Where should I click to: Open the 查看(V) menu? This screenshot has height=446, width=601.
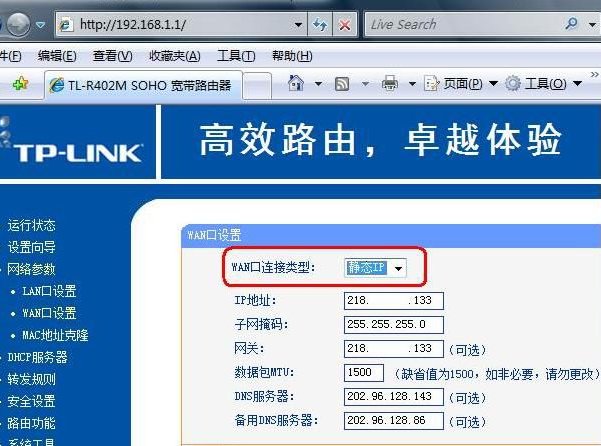pos(113,56)
